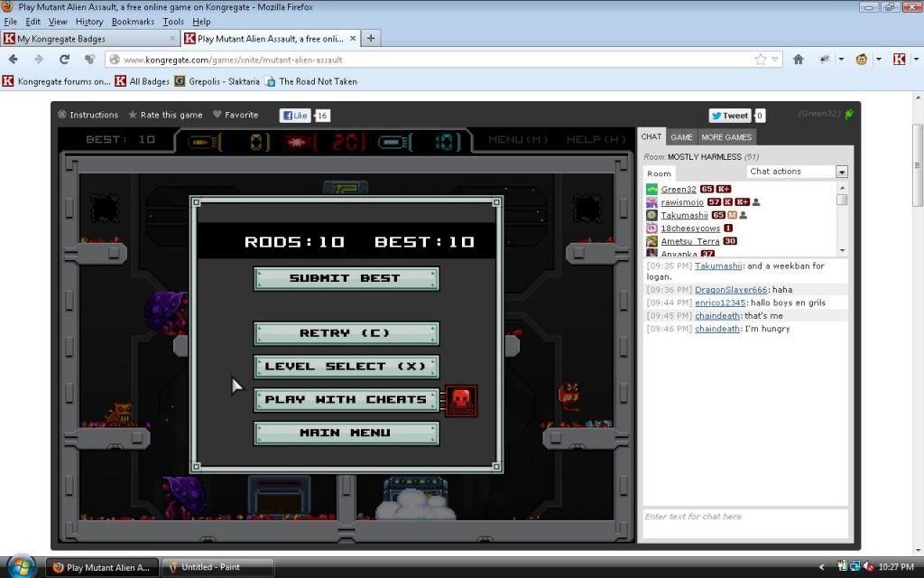Screen dimensions: 924x578
Task: Open the Bookmarks menu
Action: [x=134, y=22]
